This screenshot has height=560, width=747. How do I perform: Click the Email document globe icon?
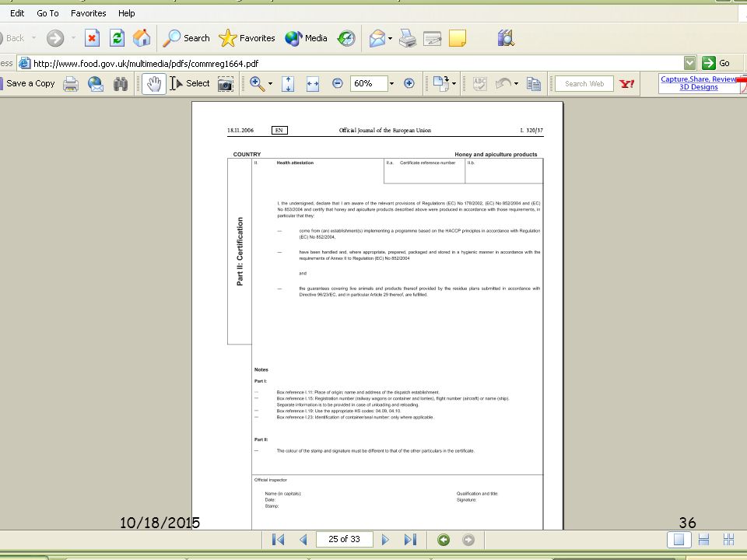(x=95, y=84)
